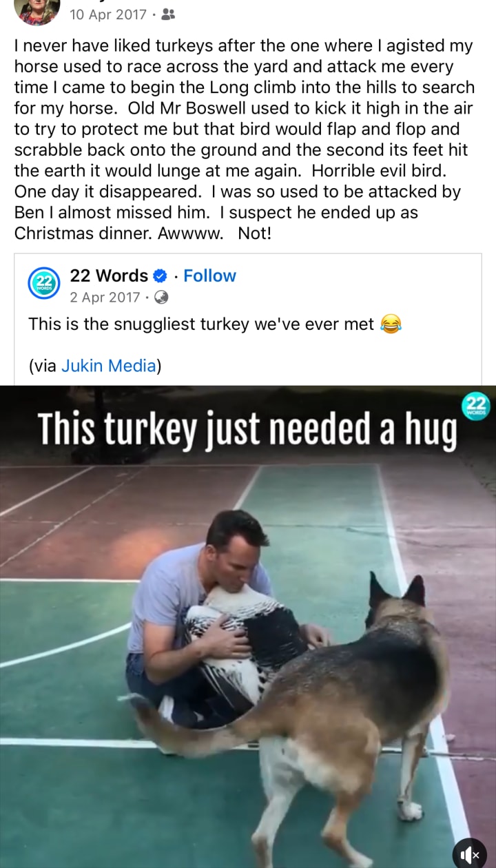Tap the 'This turkey just needed a hug' headline
The width and height of the screenshot is (496, 868).
[x=247, y=428]
